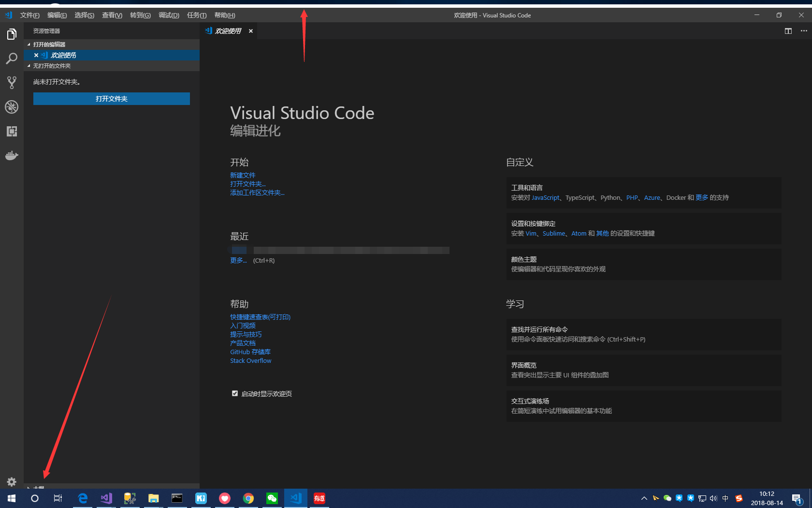
Task: Close 欢迎使用 in open editors list
Action: 36,55
